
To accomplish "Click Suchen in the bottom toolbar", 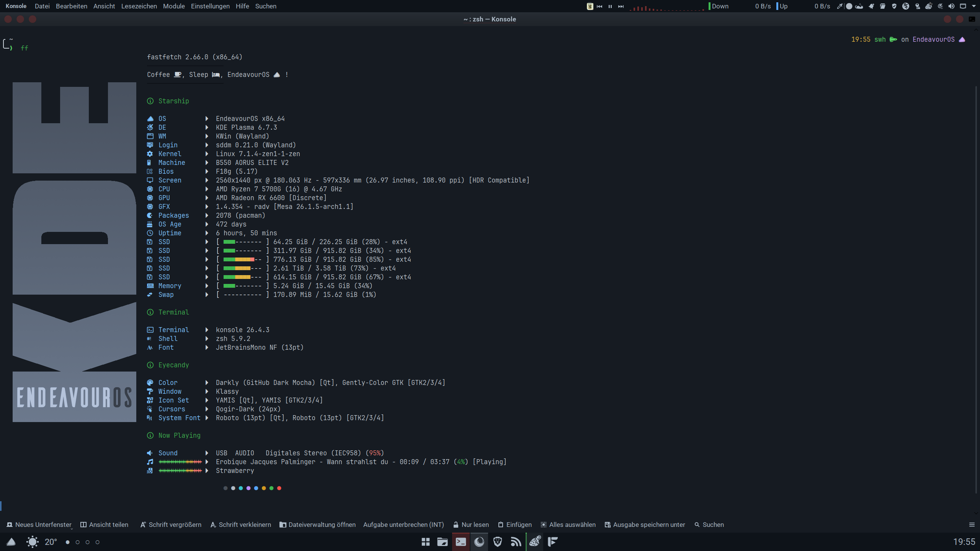I will [x=709, y=525].
